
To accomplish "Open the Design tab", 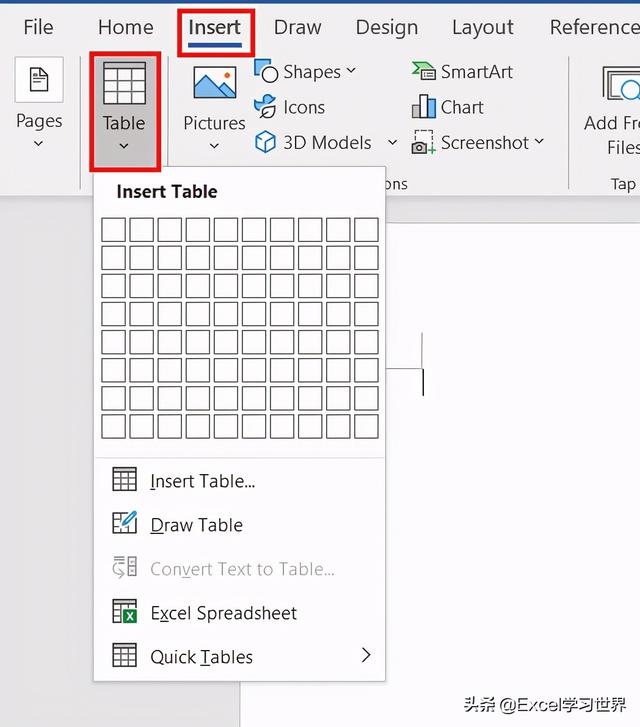I will 385,27.
